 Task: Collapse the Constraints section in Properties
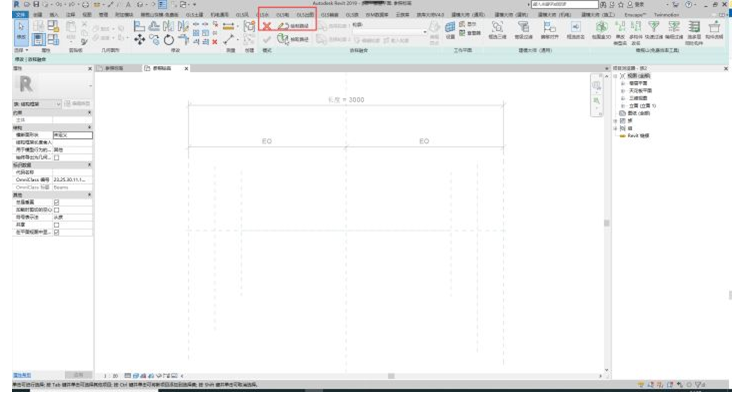pyautogui.click(x=89, y=113)
